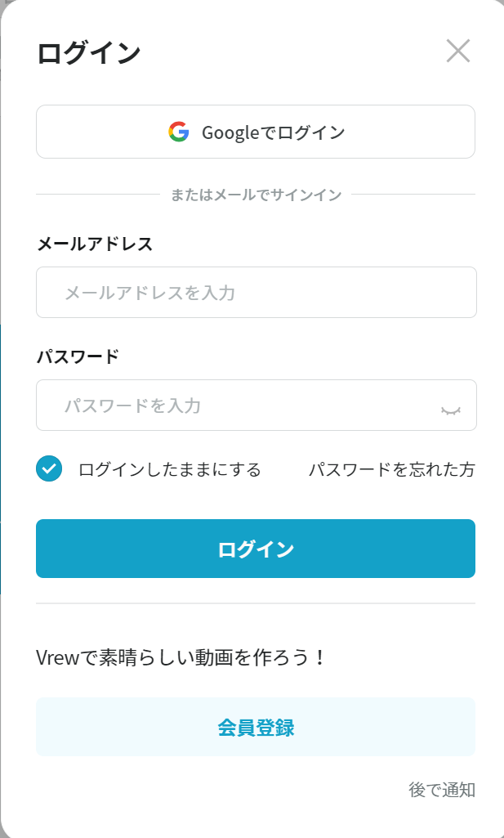Click the Vrewで素晴らしい動画を作ろう! text
Viewport: 504px width, 838px height.
coord(181,657)
